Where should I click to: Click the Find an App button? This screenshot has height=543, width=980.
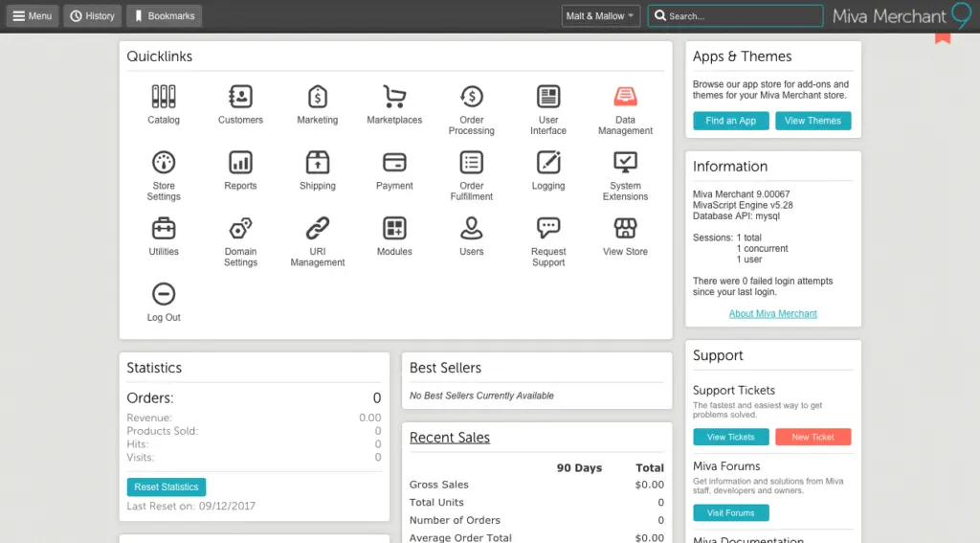pyautogui.click(x=730, y=121)
